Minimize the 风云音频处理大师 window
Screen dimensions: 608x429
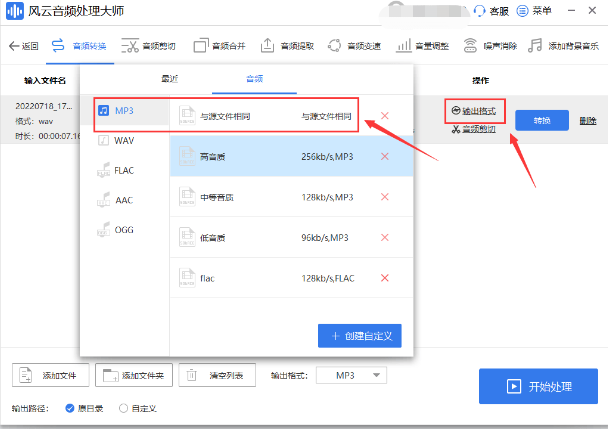click(571, 10)
